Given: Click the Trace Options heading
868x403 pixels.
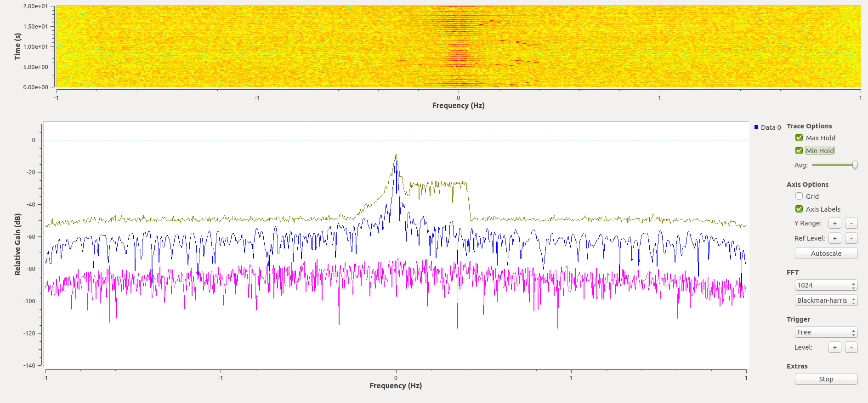Looking at the screenshot, I should [x=809, y=126].
